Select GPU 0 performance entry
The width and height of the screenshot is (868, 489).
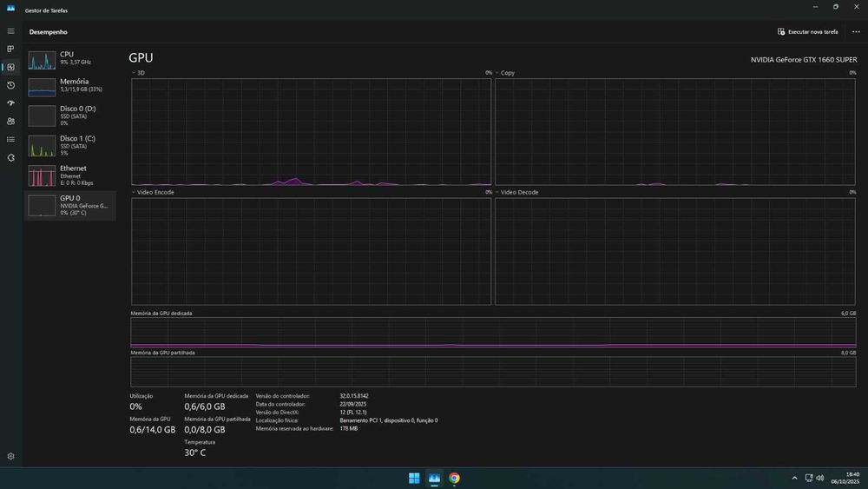coord(70,206)
